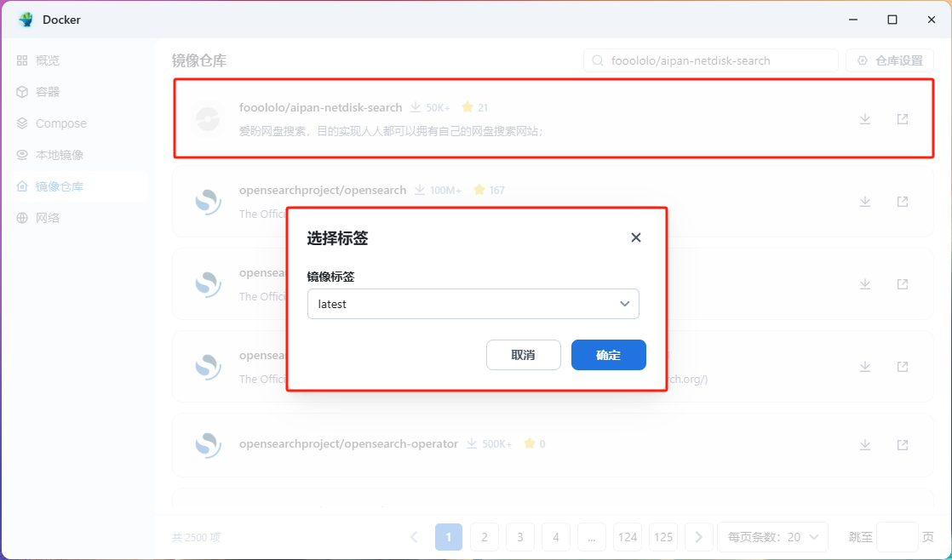Download the fooololo/aipan-netdisk-search image
This screenshot has width=952, height=560.
(x=865, y=119)
